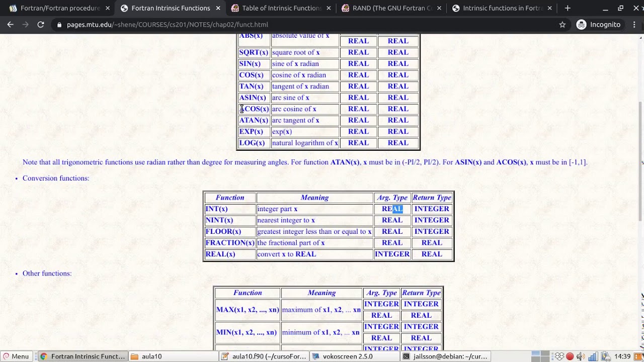This screenshot has width=644, height=362.
Task: Close the Intrinsic functions in Fortran tab
Action: tap(549, 8)
